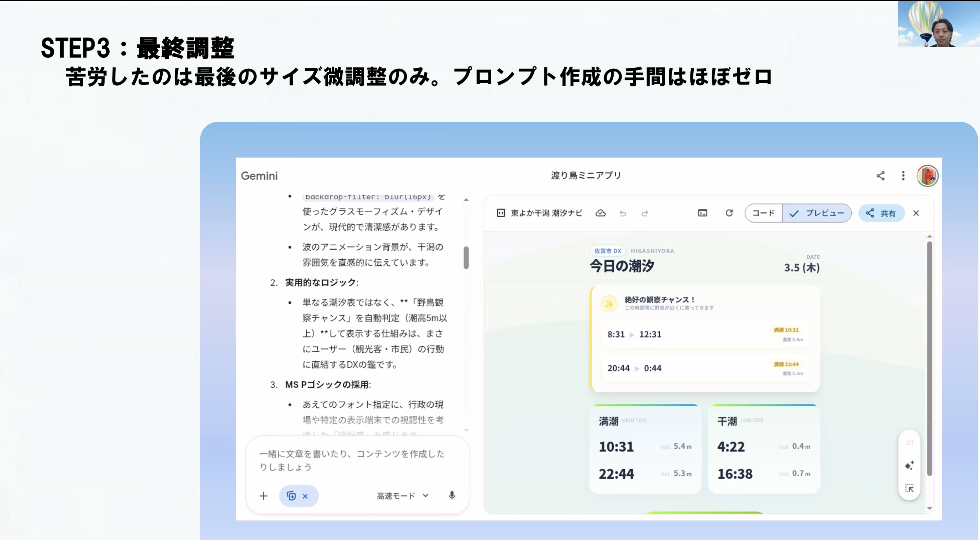Viewport: 980px width, 540px height.
Task: Open the three-dot more options menu
Action: 903,175
